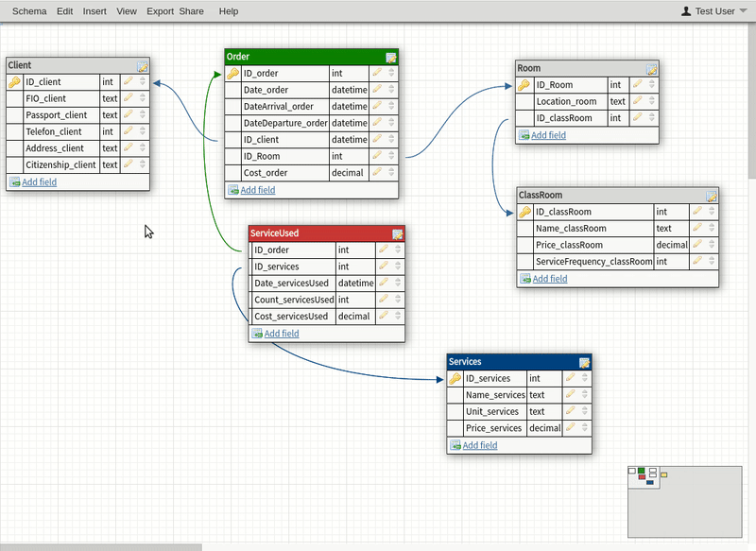The image size is (756, 551).
Task: Open the Schema menu
Action: click(28, 10)
